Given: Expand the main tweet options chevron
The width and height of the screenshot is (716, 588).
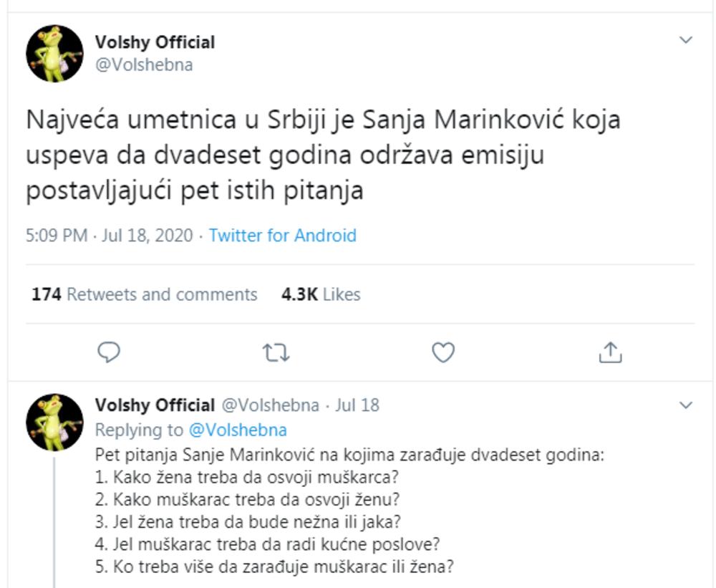Looking at the screenshot, I should point(685,40).
